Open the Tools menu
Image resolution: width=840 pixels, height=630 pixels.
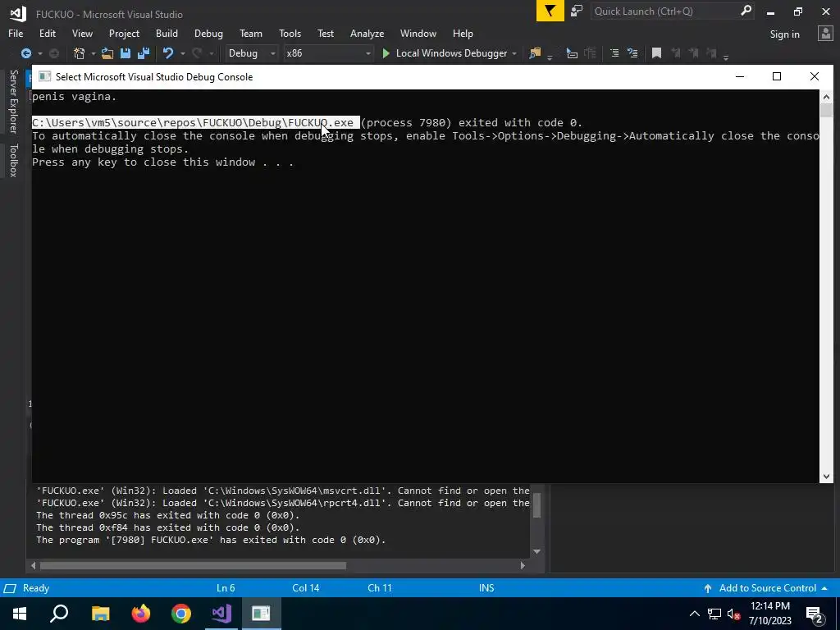290,33
